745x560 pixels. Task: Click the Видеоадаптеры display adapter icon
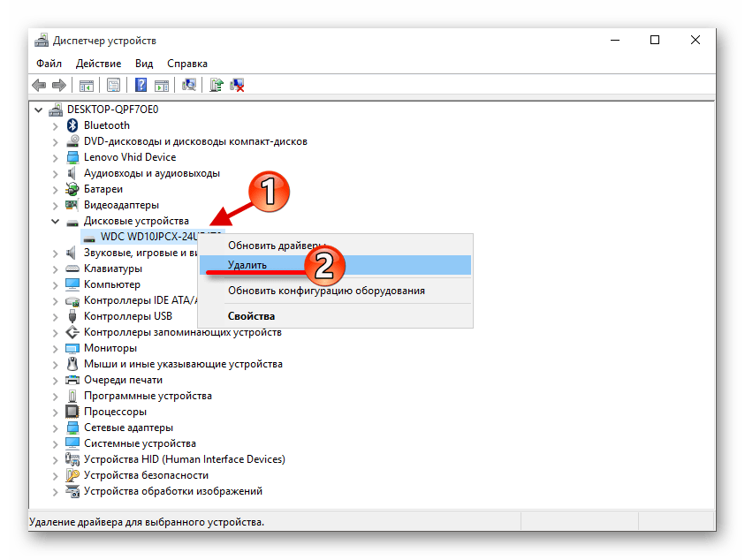pos(72,205)
